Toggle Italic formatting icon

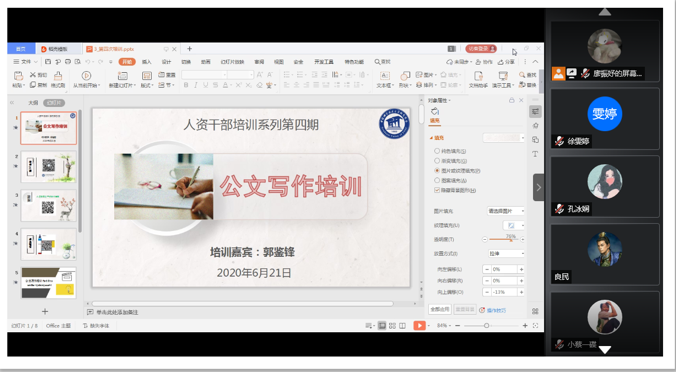coord(195,85)
